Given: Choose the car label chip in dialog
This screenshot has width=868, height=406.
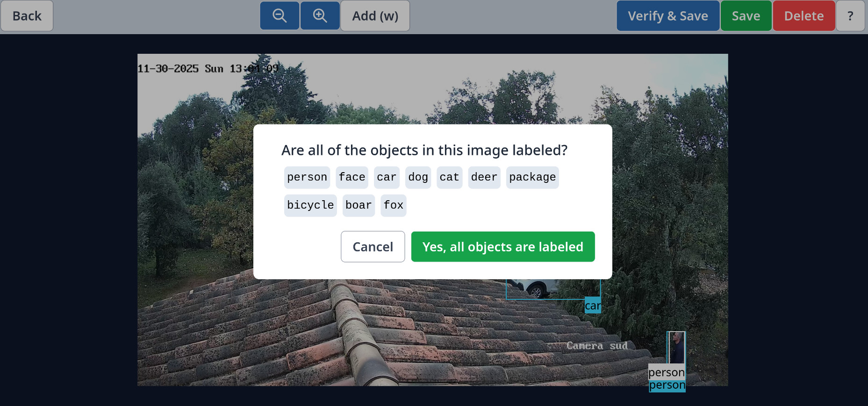Looking at the screenshot, I should coord(387,177).
